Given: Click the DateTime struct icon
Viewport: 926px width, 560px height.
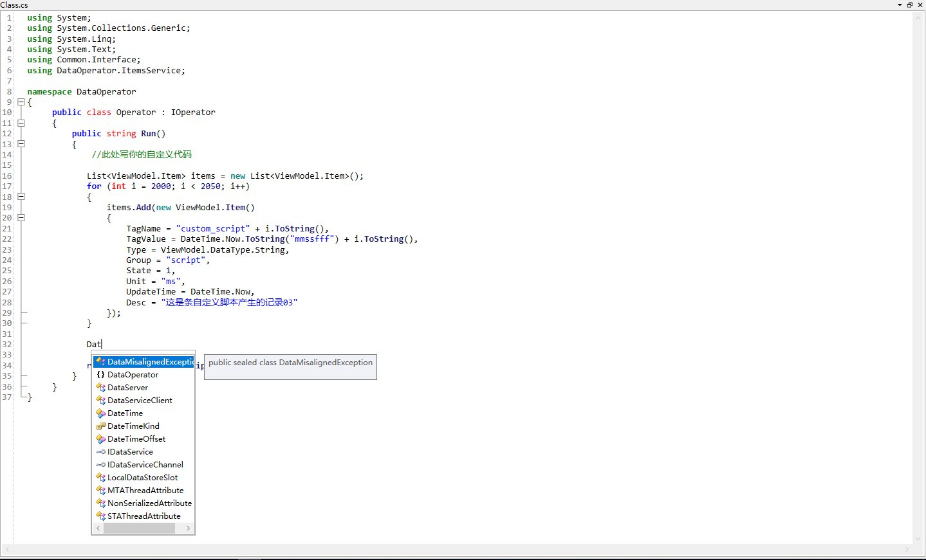Looking at the screenshot, I should tap(100, 413).
